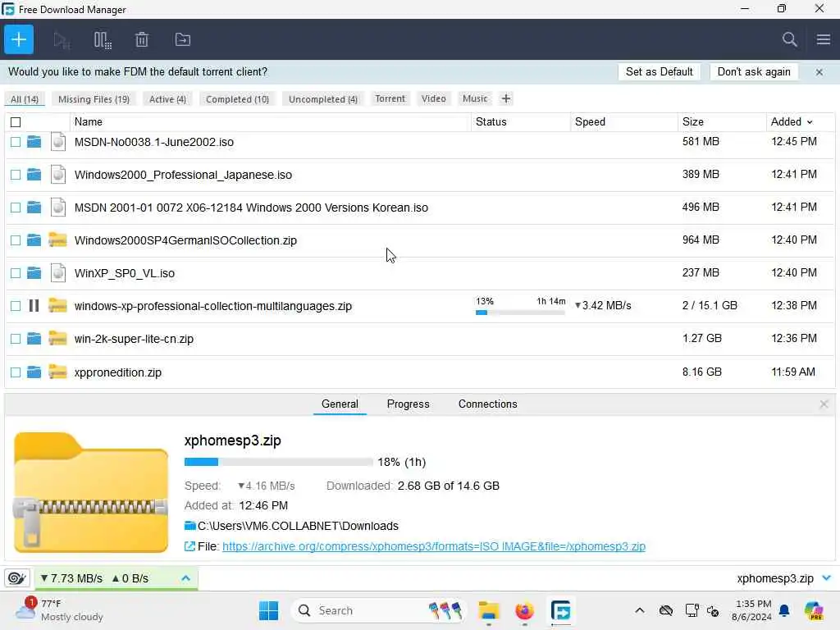840x630 pixels.
Task: Open Free Download Manager taskbar icon
Action: click(x=560, y=610)
